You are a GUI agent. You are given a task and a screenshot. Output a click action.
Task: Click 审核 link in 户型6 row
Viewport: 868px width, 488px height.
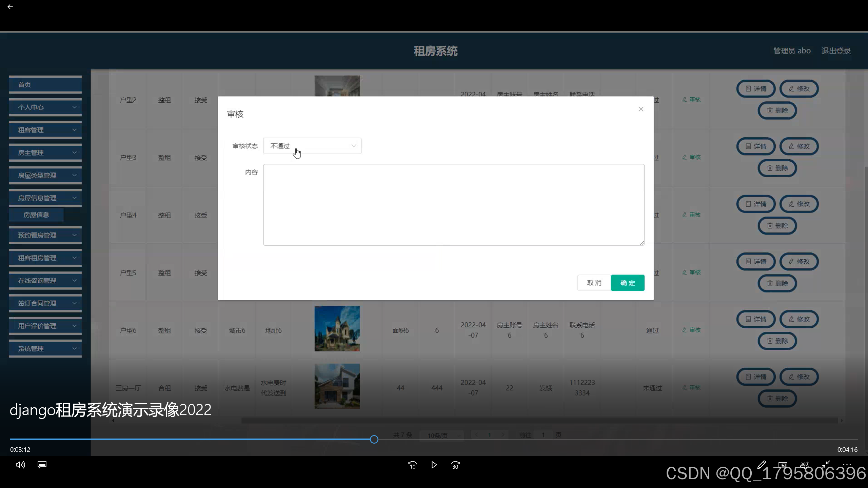tap(691, 330)
